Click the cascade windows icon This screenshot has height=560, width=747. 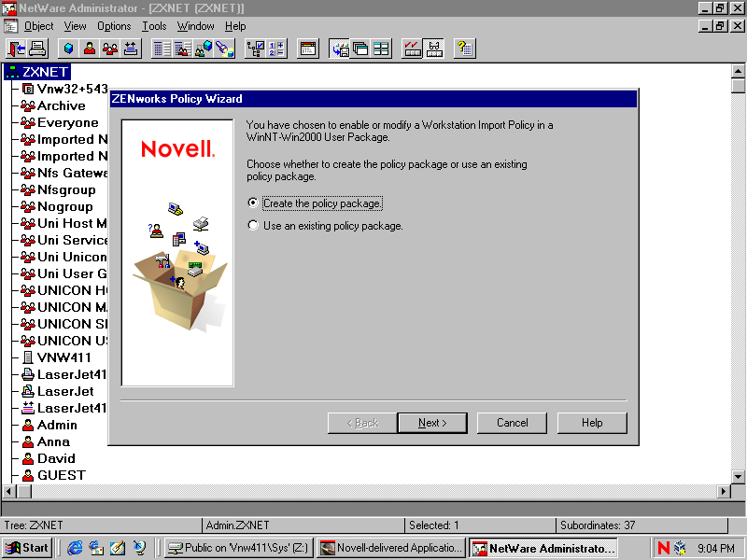(x=360, y=49)
